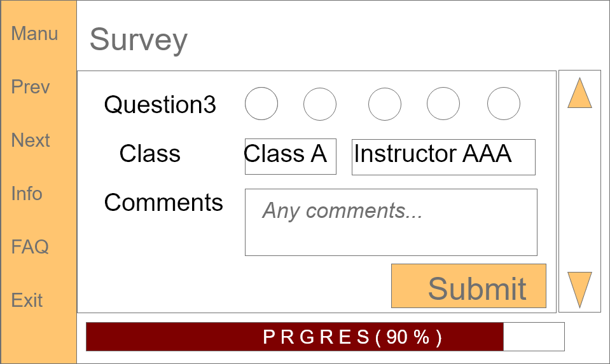Image resolution: width=610 pixels, height=364 pixels.
Task: Select the first Question3 radio button
Action: pos(261,104)
